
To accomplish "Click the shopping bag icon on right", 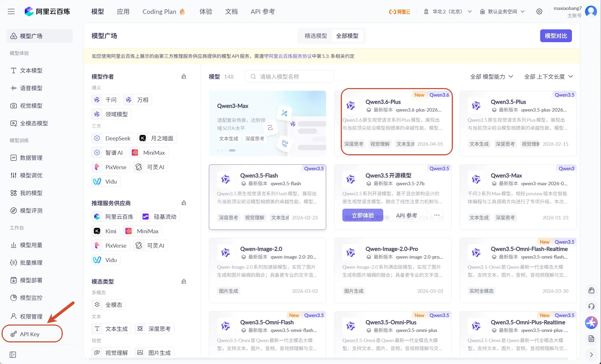I will tap(591, 290).
